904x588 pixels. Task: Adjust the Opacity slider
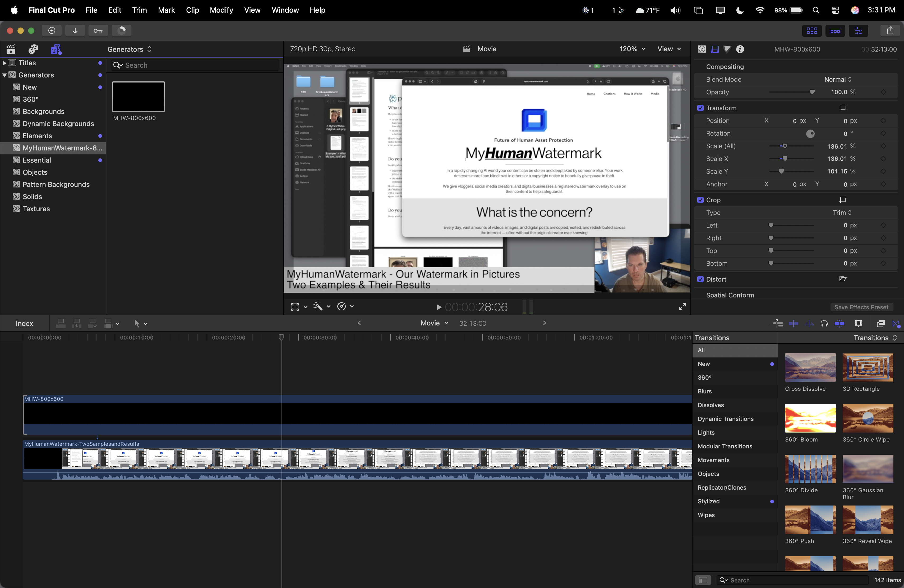[791, 92]
